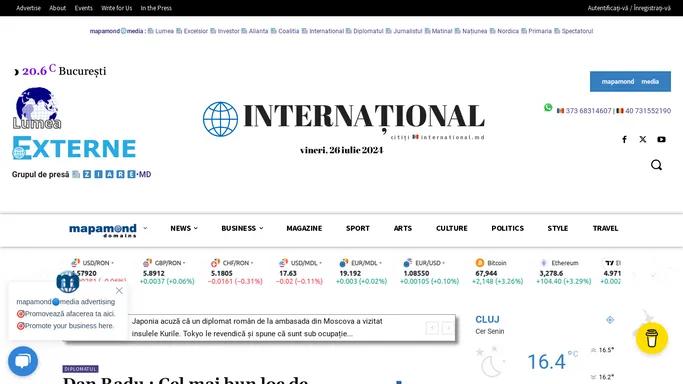This screenshot has height=384, width=683.
Task: Click the Lumea globe logo
Action: pos(37,108)
